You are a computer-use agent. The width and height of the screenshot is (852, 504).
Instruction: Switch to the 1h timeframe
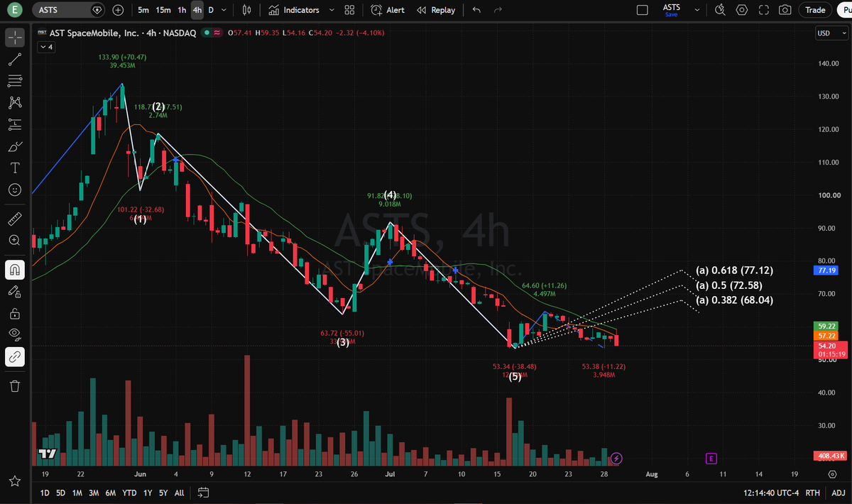(x=182, y=10)
